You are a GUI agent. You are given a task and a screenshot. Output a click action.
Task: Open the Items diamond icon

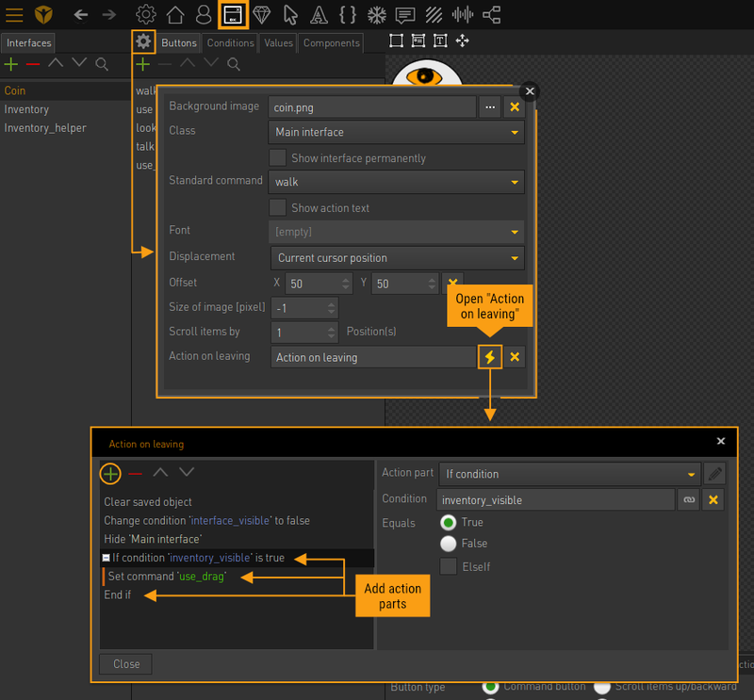click(x=261, y=14)
